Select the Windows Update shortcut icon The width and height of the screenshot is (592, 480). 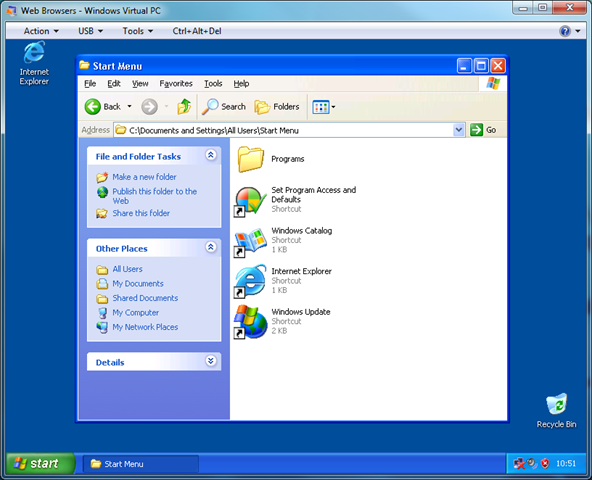point(250,322)
